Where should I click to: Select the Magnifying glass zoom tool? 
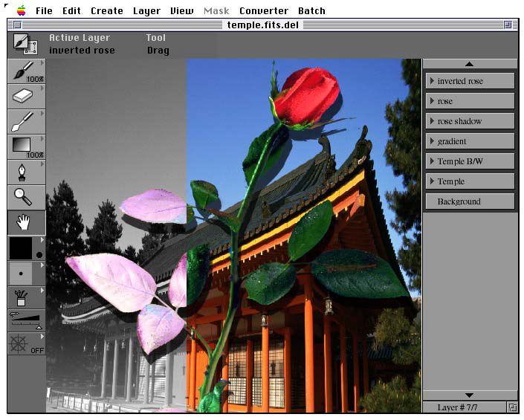26,198
